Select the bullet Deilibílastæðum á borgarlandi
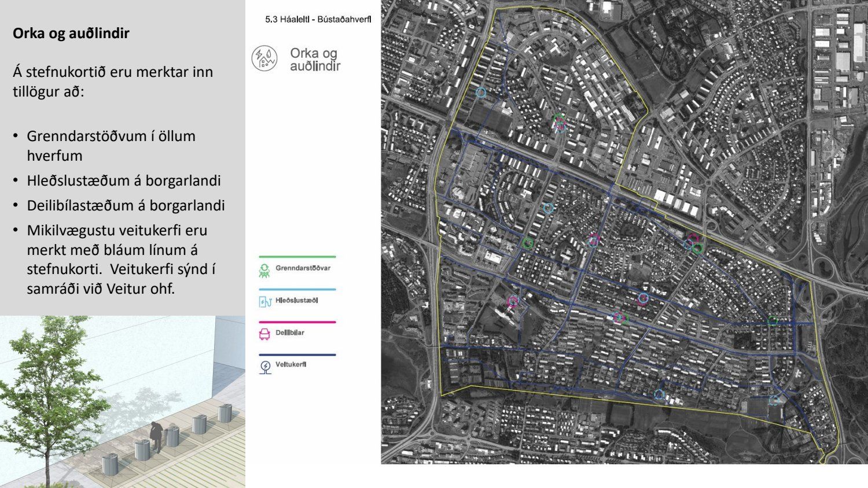 [x=126, y=206]
